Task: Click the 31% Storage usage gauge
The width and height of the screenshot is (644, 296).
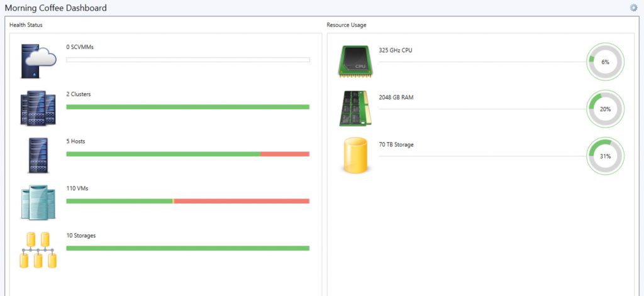Action: [x=606, y=156]
